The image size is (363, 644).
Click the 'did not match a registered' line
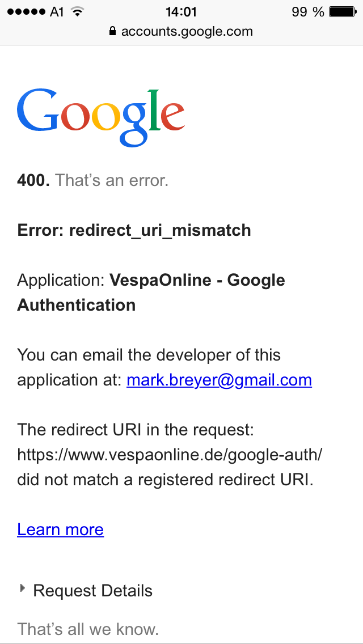pyautogui.click(x=165, y=479)
